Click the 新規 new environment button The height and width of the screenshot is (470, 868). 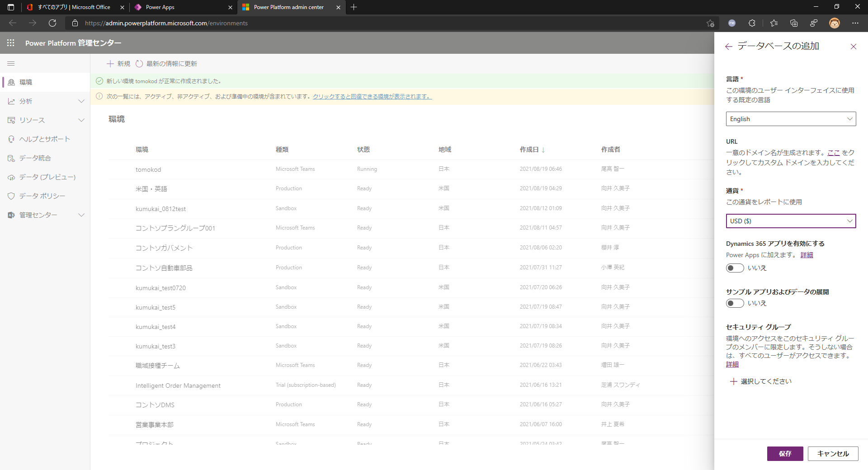tap(118, 64)
